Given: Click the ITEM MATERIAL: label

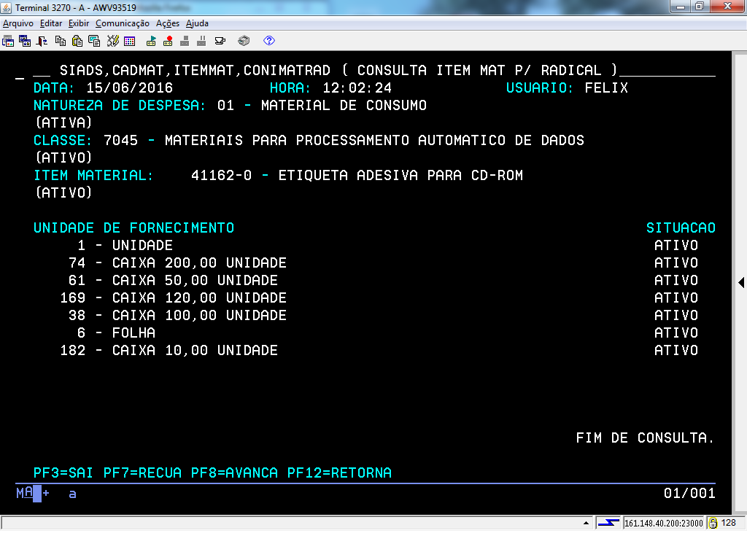Looking at the screenshot, I should [x=93, y=175].
